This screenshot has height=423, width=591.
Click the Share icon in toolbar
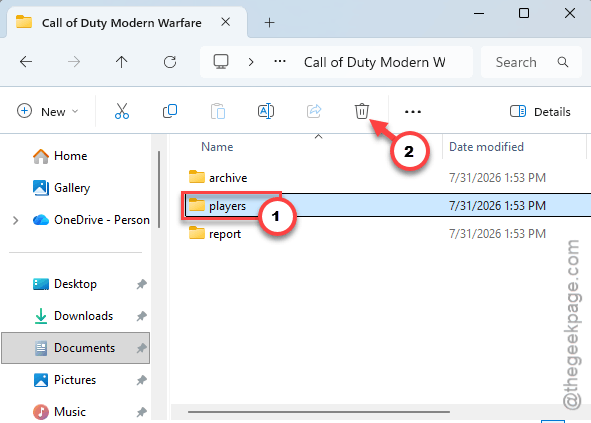(314, 111)
